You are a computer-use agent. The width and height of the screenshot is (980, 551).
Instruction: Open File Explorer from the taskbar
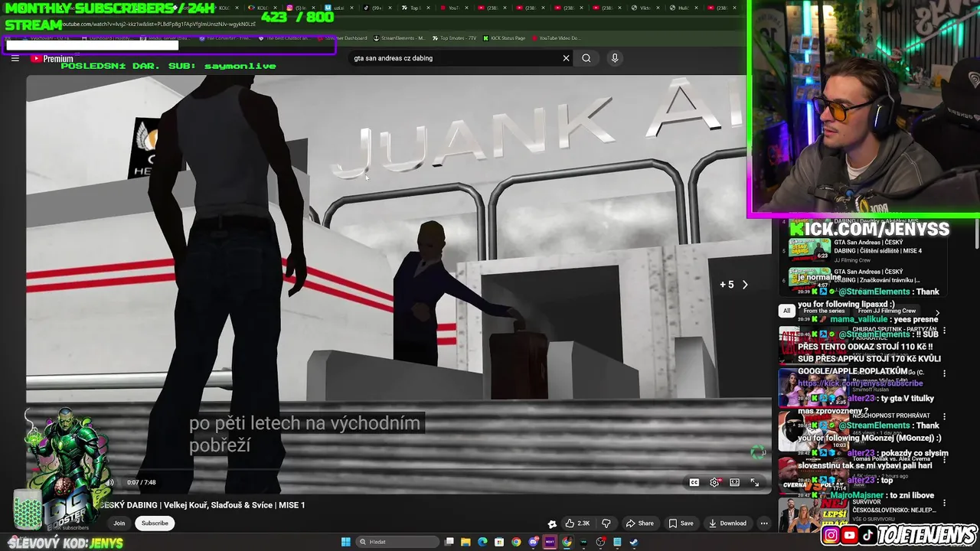[465, 542]
